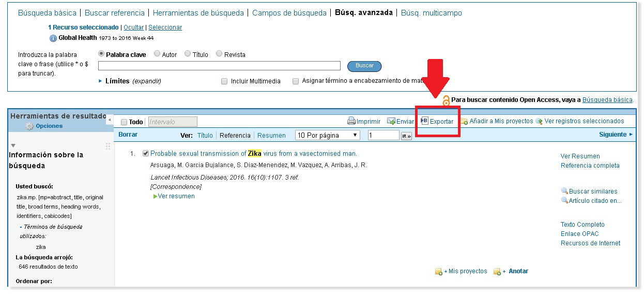Switch view to Resumen
This screenshot has width=644, height=294.
(x=271, y=136)
